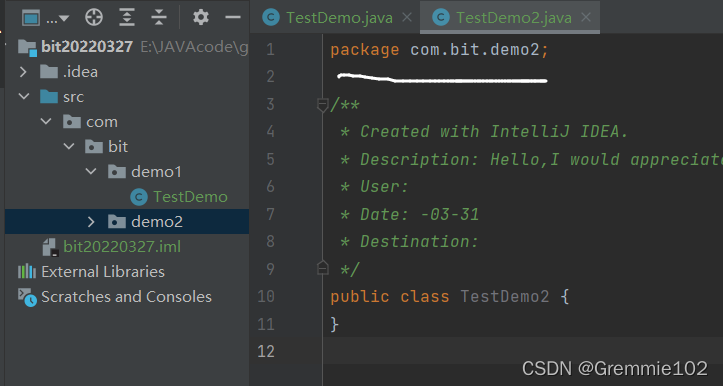This screenshot has width=723, height=386.
Task: Select the demo2 package
Action: coord(157,222)
